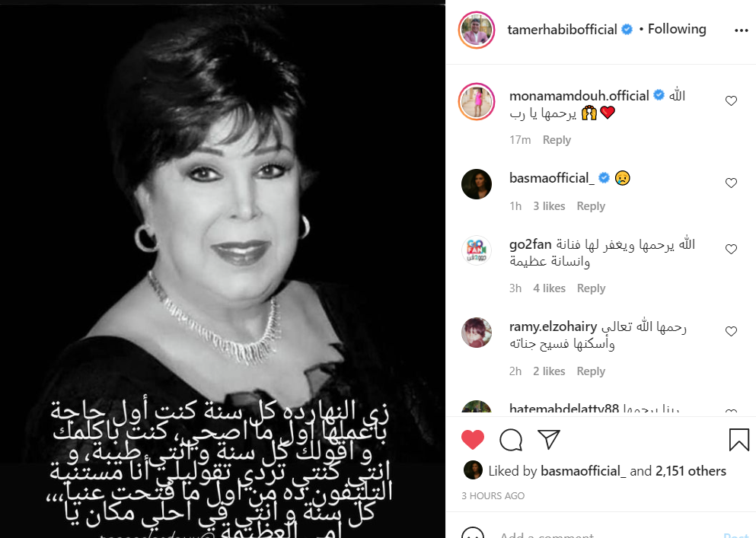Like go2fan's comment heart
Image resolution: width=756 pixels, height=538 pixels.
[x=731, y=250]
